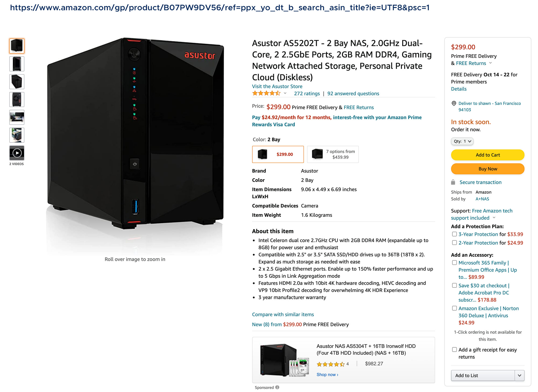This screenshot has width=538, height=392.
Task: Enable the gift receipt checkbox
Action: tap(454, 350)
